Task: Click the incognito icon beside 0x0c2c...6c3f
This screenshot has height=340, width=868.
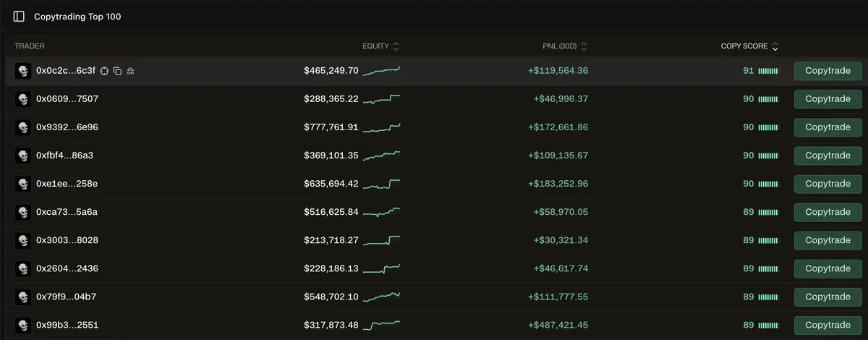Action: click(x=131, y=71)
